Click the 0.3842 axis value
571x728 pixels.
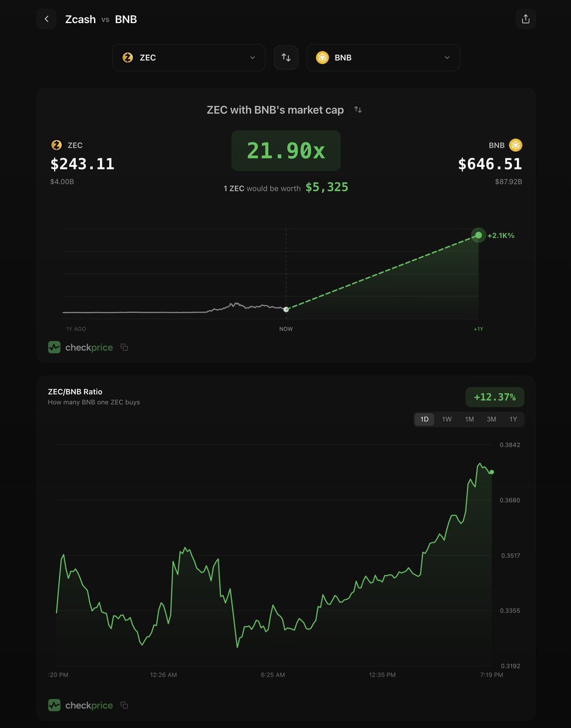pyautogui.click(x=510, y=445)
